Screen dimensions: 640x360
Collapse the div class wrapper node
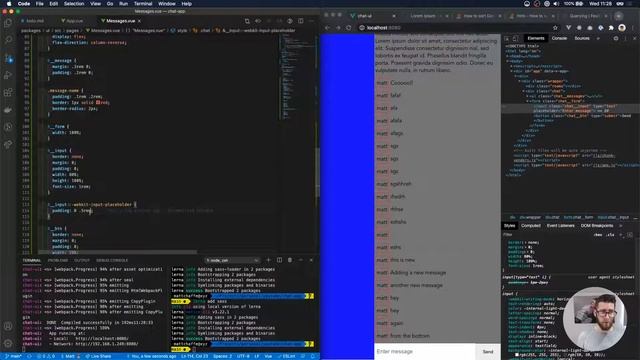[520, 81]
